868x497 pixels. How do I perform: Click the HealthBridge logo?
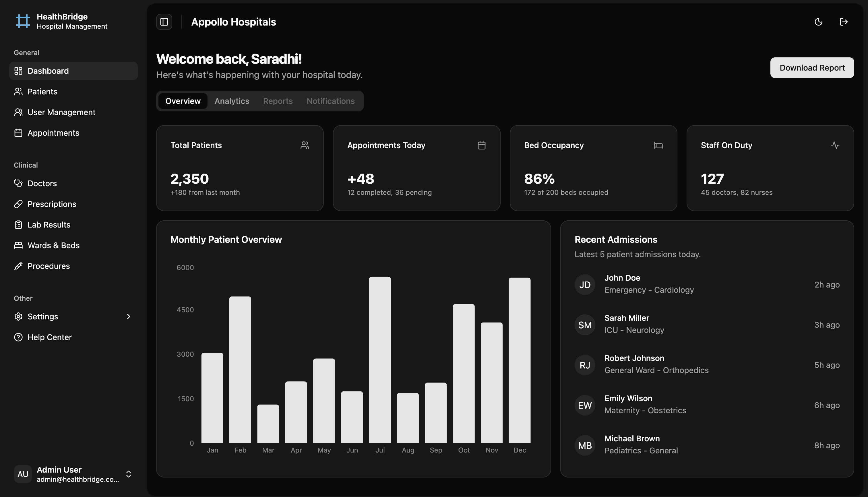click(x=23, y=21)
